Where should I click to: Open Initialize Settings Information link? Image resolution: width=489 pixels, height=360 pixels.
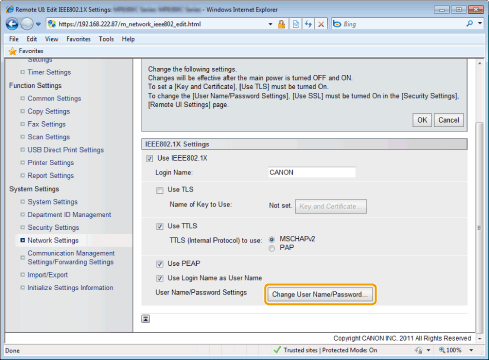pos(70,287)
